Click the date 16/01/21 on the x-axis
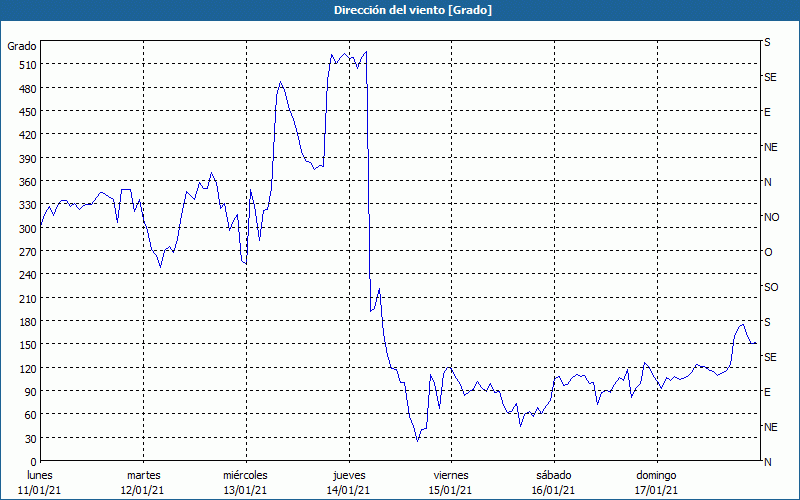This screenshot has height=500, width=800. 554,490
